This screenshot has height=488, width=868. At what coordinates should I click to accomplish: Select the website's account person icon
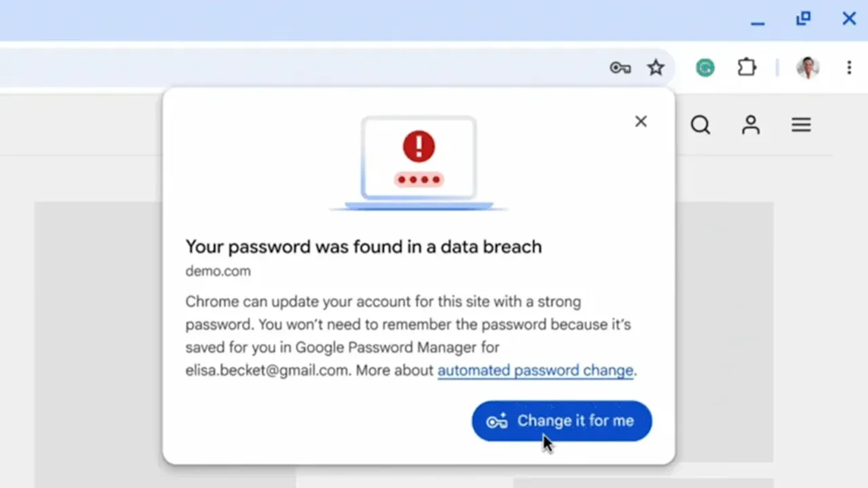(751, 125)
